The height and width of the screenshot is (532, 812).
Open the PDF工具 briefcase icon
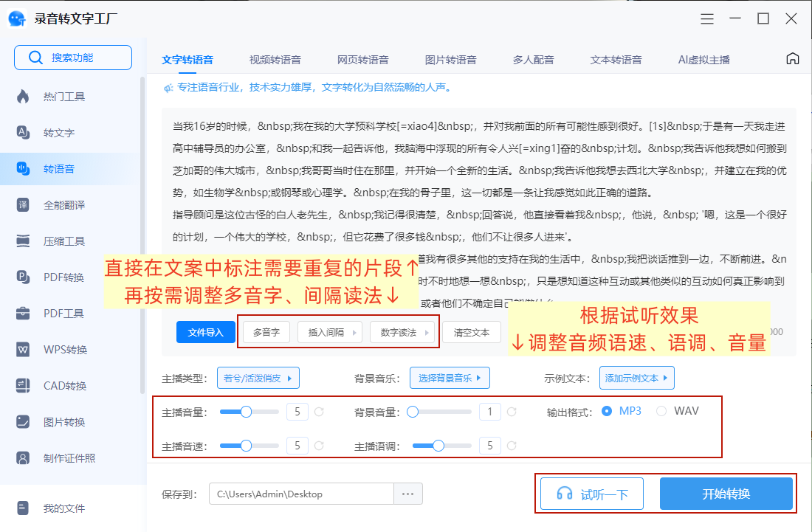pyautogui.click(x=23, y=314)
